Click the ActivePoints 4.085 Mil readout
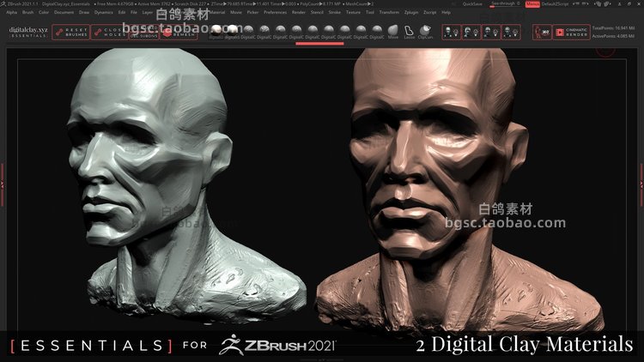644x362 pixels. click(614, 36)
